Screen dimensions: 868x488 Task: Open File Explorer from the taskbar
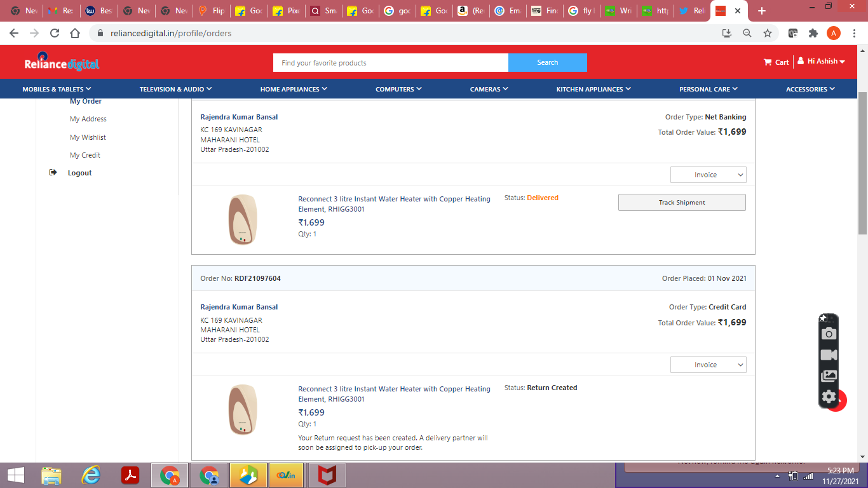[x=51, y=475]
